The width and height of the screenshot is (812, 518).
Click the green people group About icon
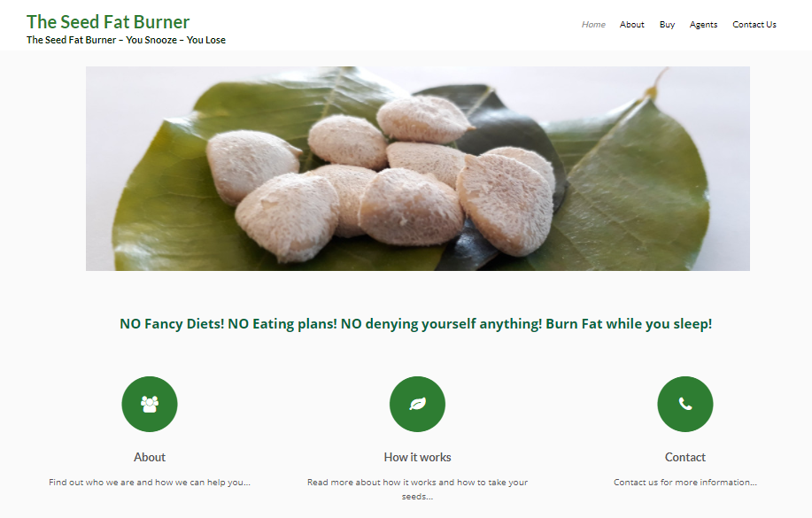pos(150,404)
